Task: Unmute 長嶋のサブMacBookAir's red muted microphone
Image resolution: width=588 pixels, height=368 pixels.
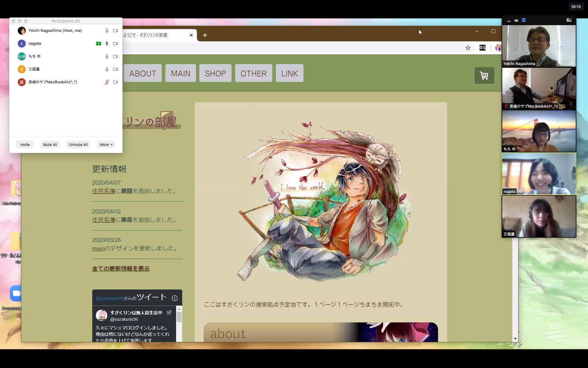Action: (x=107, y=82)
